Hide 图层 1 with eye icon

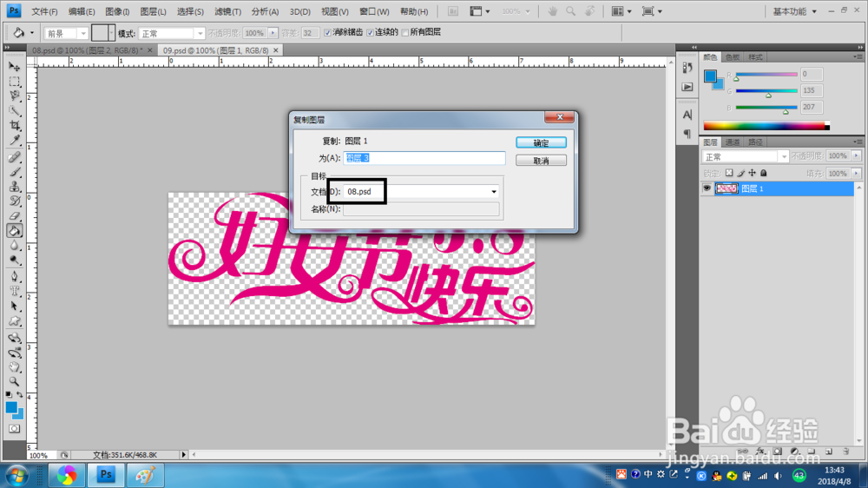pyautogui.click(x=707, y=189)
